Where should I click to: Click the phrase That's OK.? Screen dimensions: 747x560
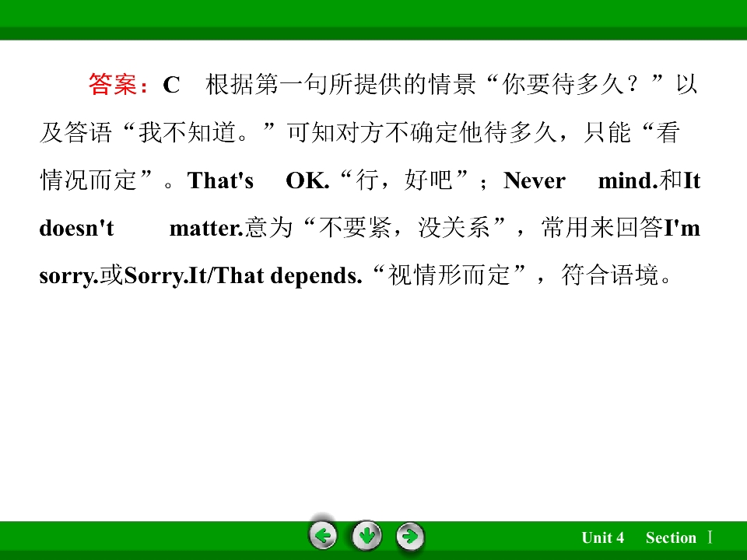tap(258, 180)
